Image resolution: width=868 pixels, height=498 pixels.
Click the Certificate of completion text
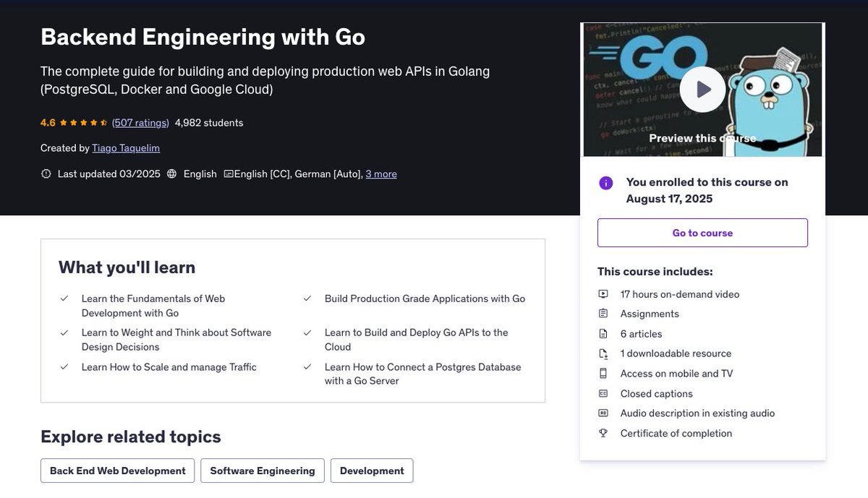pyautogui.click(x=676, y=434)
